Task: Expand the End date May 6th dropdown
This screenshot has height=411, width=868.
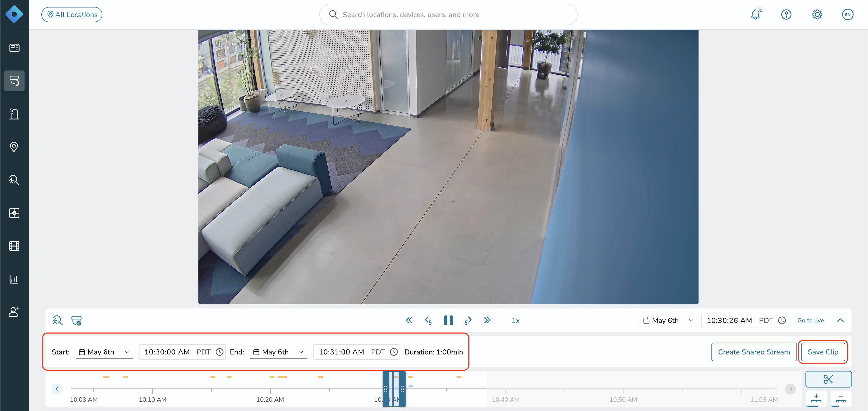Action: (x=279, y=352)
